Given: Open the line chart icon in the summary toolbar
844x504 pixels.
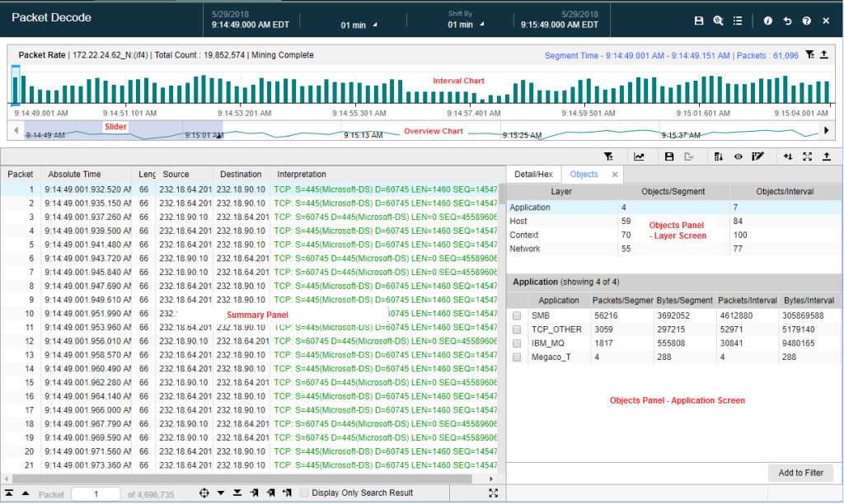Looking at the screenshot, I should point(639,156).
